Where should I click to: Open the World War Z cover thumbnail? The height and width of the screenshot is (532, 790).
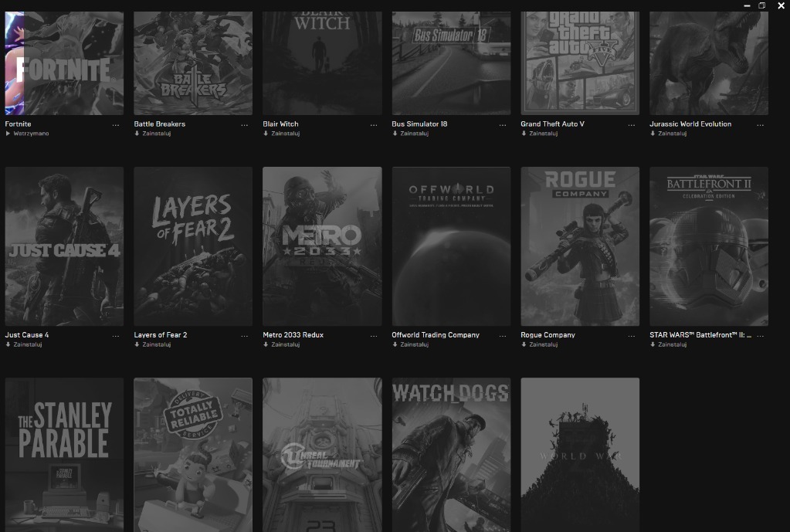[x=580, y=455]
